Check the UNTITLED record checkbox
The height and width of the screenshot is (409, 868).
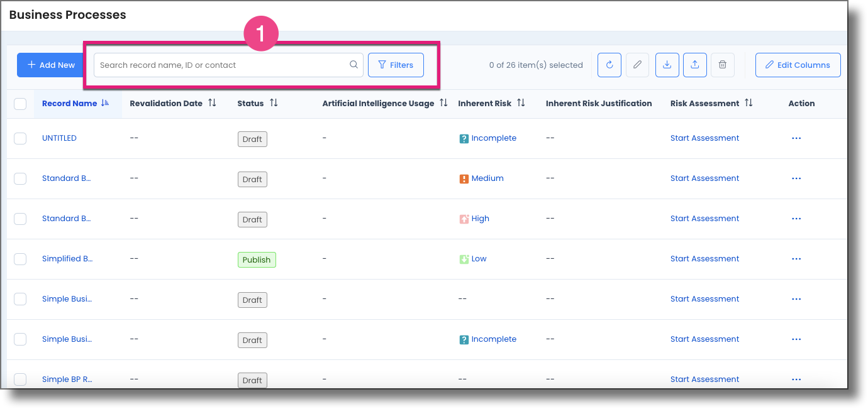20,138
